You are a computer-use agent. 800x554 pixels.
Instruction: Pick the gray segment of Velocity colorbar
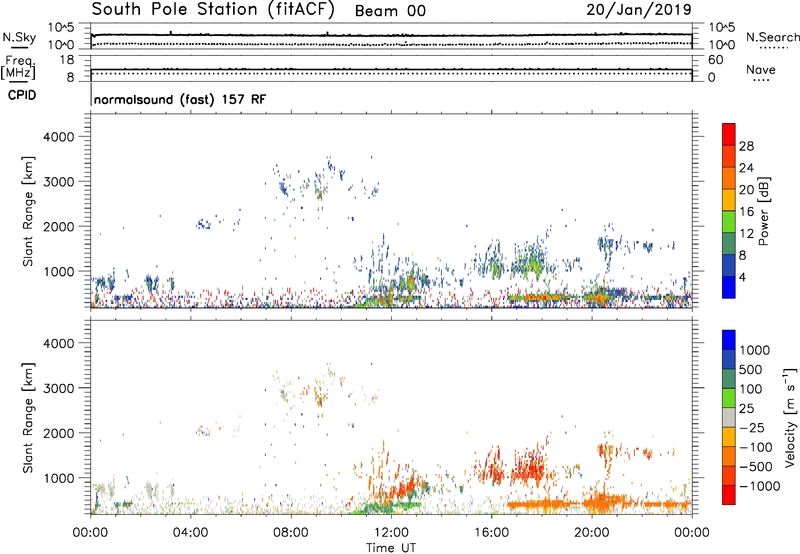(x=729, y=418)
